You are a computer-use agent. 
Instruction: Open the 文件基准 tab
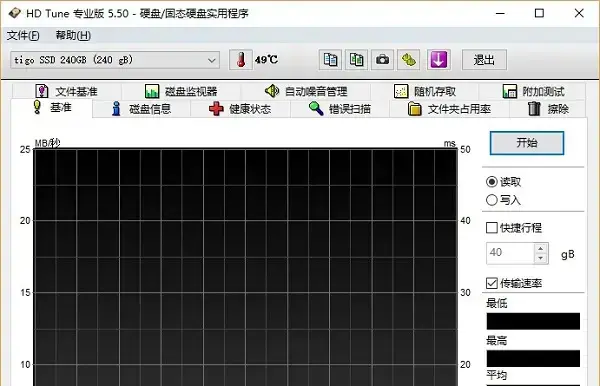click(67, 91)
